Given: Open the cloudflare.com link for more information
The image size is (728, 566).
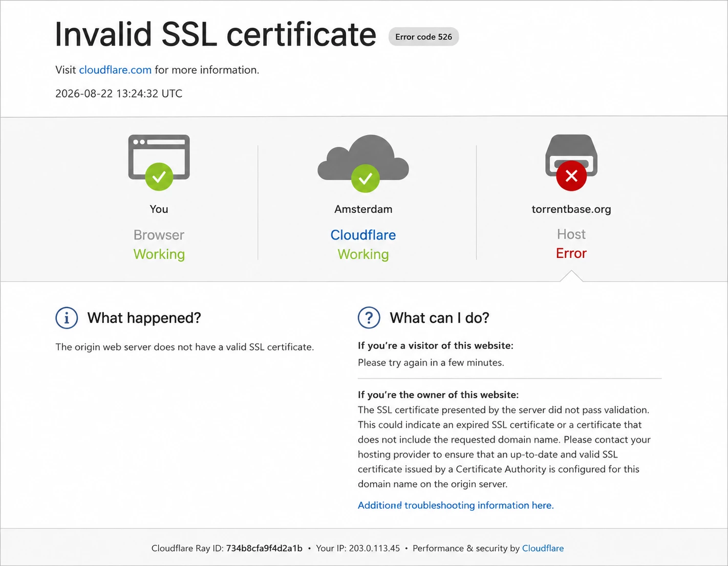Looking at the screenshot, I should [x=115, y=70].
